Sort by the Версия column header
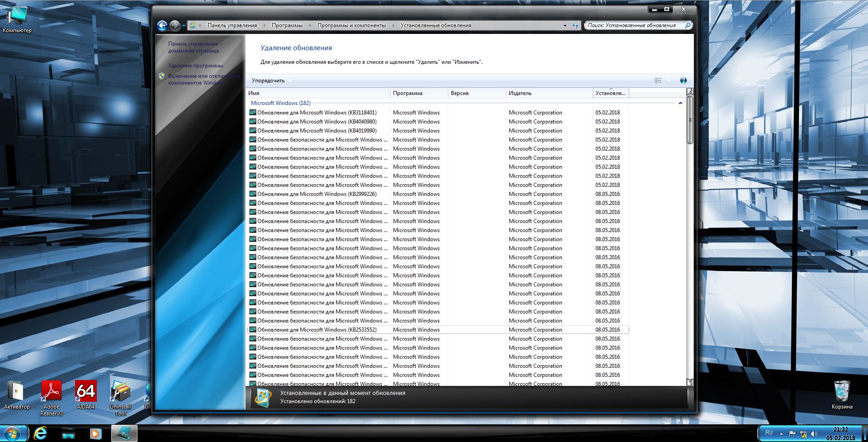The height and width of the screenshot is (442, 868). pos(477,93)
